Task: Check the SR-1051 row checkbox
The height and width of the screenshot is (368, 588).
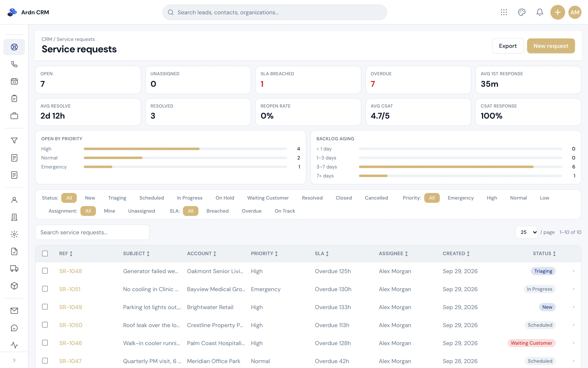Action: click(45, 289)
